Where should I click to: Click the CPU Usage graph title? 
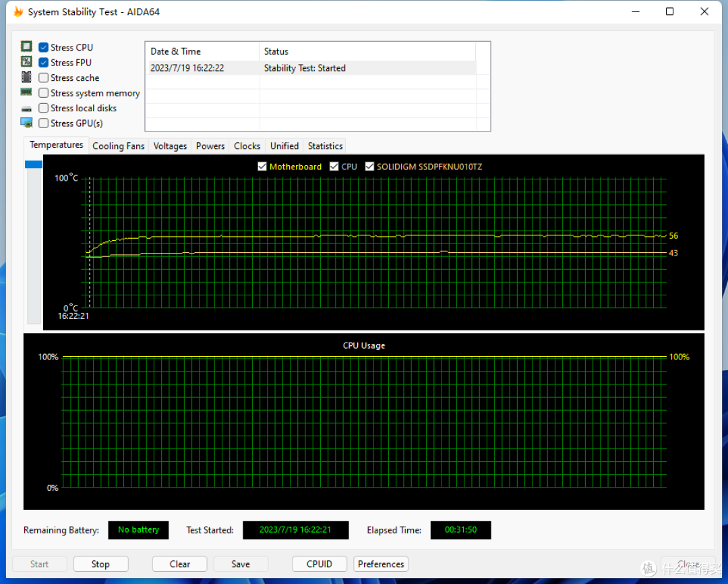click(x=363, y=345)
